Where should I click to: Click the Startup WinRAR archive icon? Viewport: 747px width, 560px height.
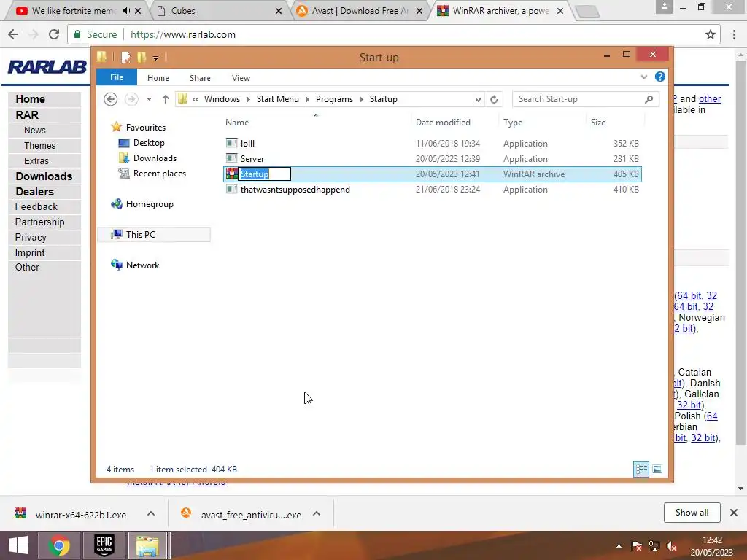[231, 174]
